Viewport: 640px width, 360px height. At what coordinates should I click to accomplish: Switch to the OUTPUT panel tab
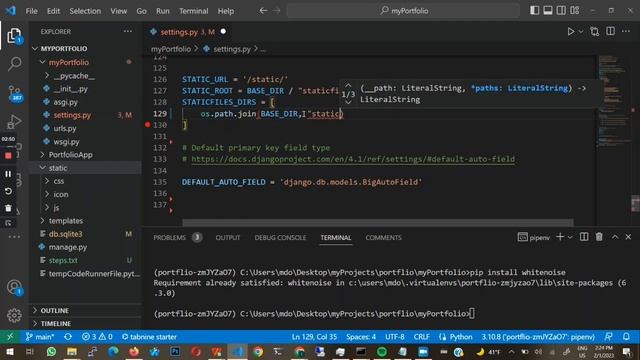click(228, 238)
